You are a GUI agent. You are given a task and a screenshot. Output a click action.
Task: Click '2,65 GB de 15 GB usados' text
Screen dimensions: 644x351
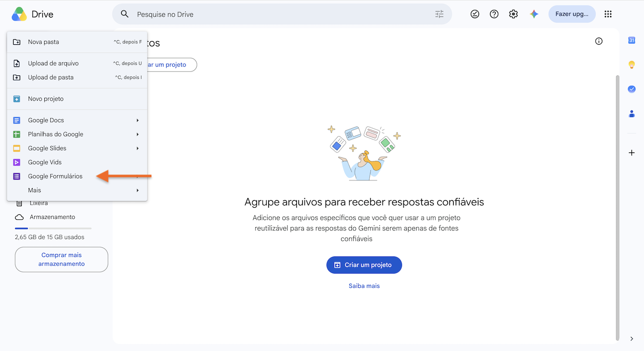50,237
